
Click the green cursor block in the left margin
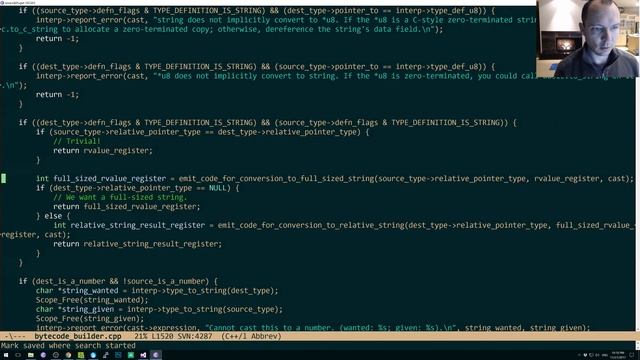point(3,178)
